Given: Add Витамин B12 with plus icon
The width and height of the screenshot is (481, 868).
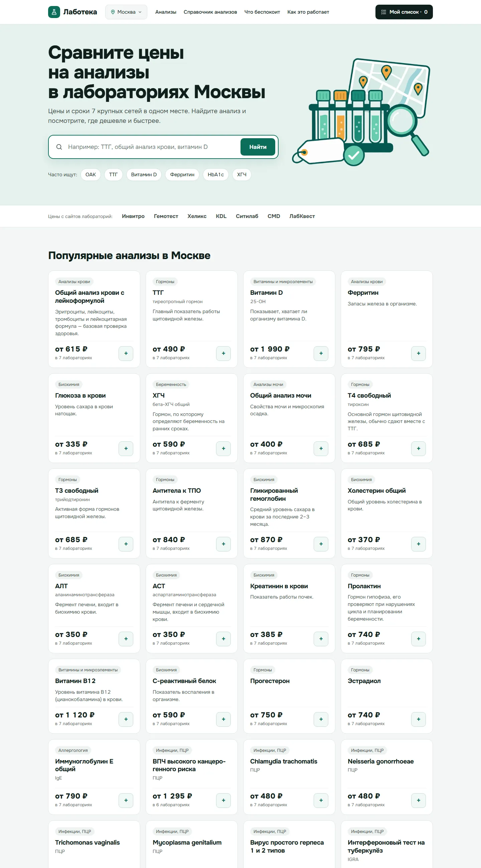Looking at the screenshot, I should (x=126, y=719).
